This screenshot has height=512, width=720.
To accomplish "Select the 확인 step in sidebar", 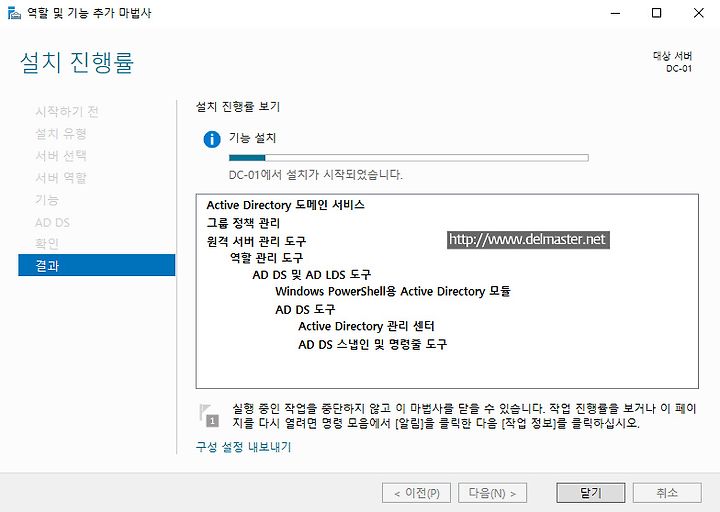I will pos(47,243).
